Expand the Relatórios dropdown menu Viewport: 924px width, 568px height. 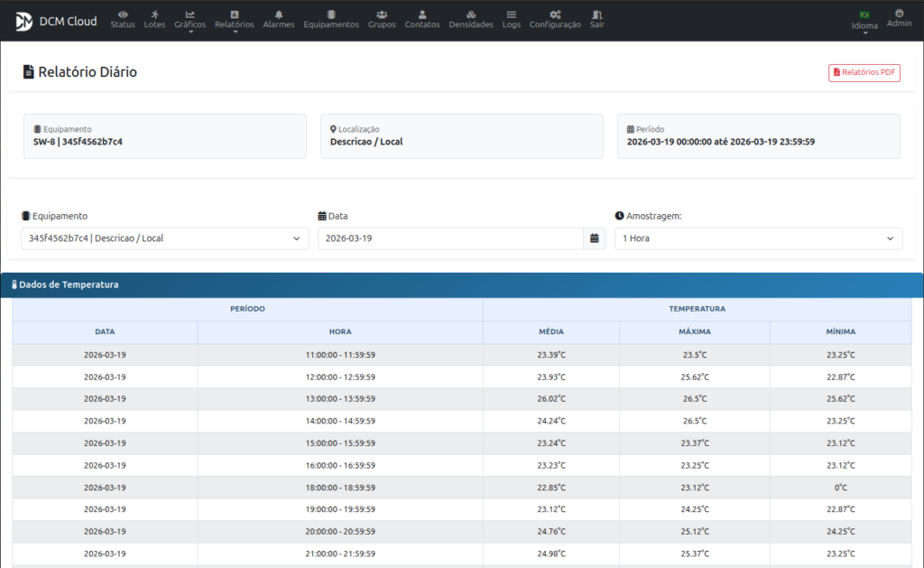[x=235, y=20]
